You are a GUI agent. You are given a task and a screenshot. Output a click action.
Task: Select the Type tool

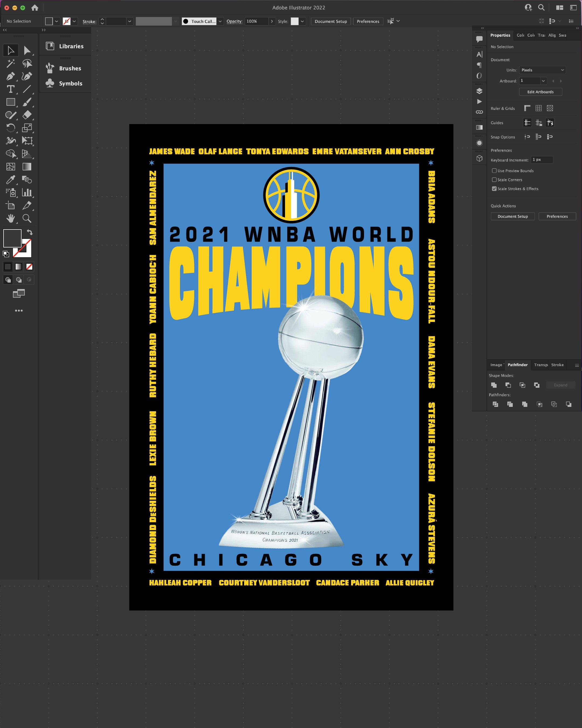[11, 89]
